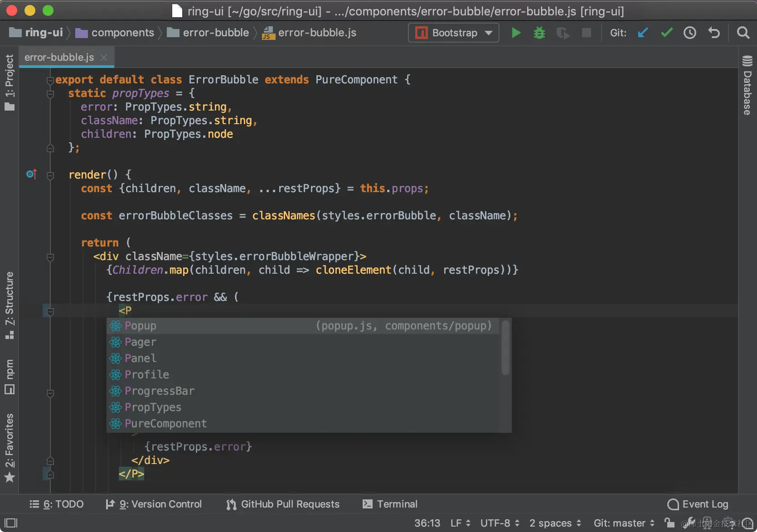The width and height of the screenshot is (757, 532).
Task: Open the Bootstrap run configuration dropdown
Action: 454,33
